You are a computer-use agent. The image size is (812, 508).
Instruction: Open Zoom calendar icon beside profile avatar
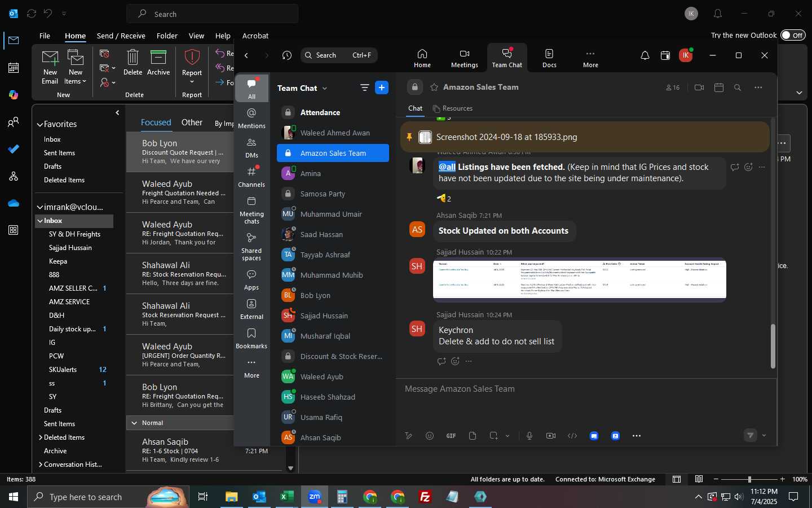(665, 55)
